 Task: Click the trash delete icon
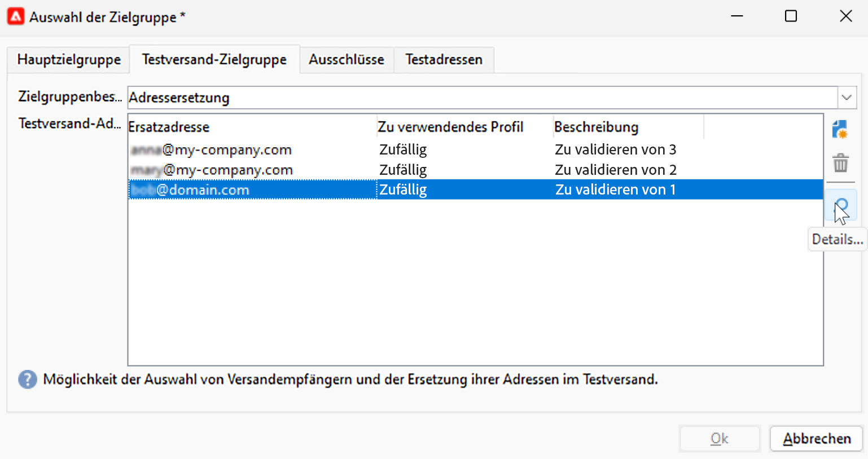pos(840,164)
